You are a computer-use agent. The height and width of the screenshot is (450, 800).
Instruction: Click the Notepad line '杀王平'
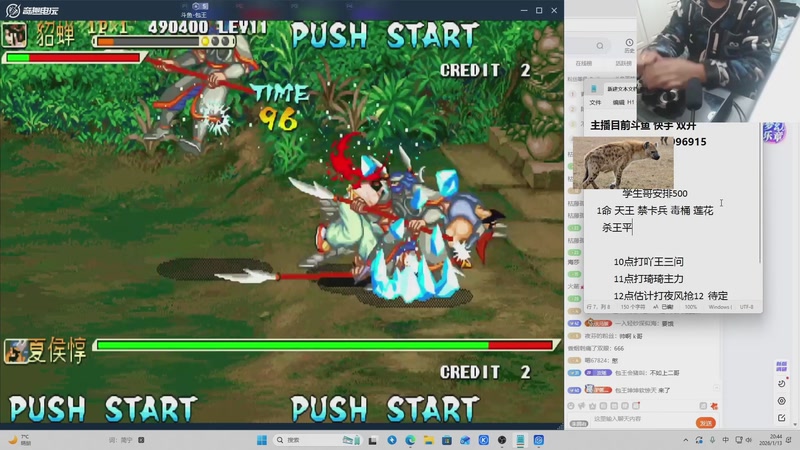click(617, 228)
